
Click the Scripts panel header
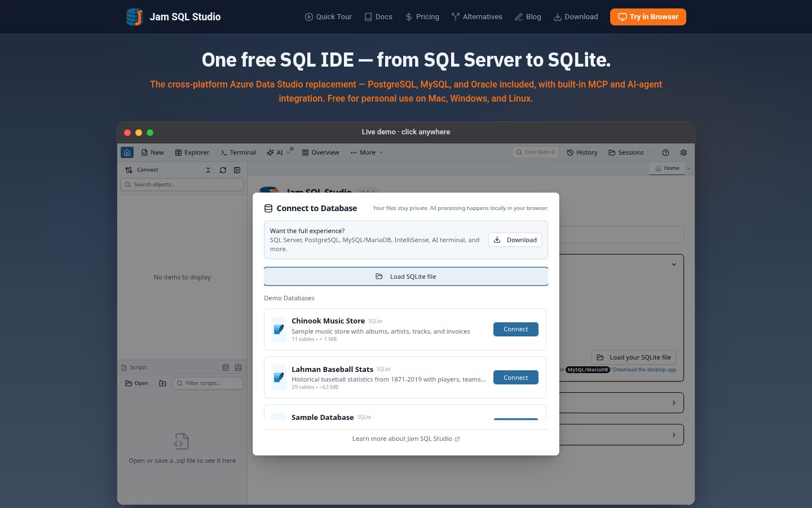(x=182, y=367)
